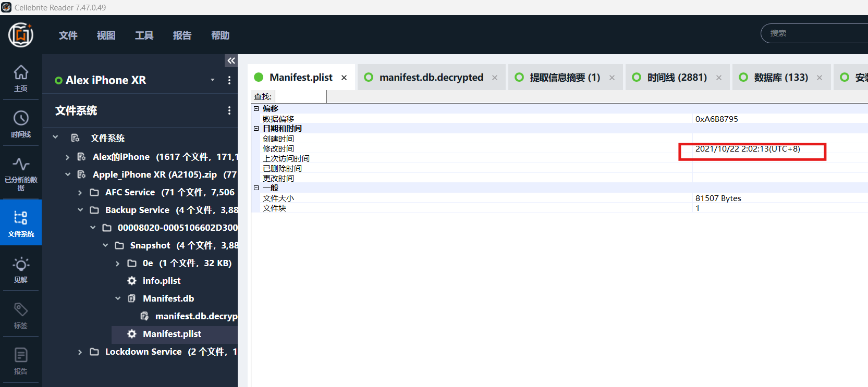Collapse the Backup Service folder
This screenshot has width=868, height=387.
click(x=80, y=210)
